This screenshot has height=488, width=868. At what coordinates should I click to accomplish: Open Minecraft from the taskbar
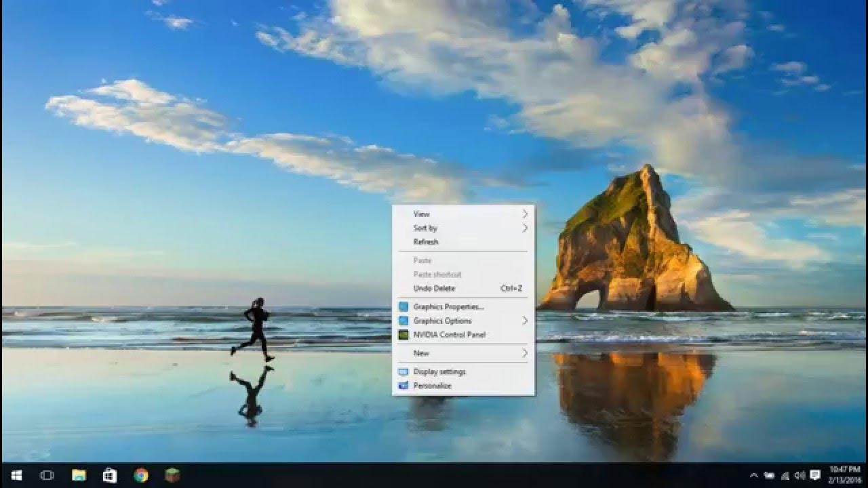pos(172,476)
